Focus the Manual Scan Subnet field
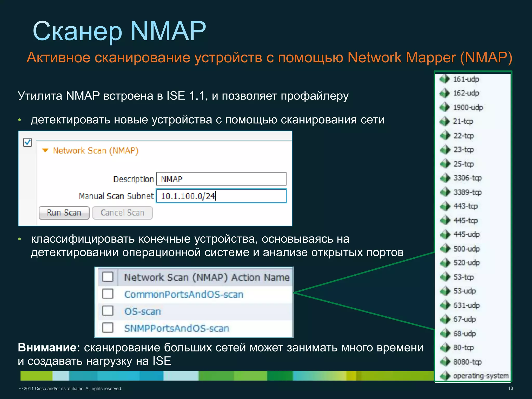 pos(221,196)
